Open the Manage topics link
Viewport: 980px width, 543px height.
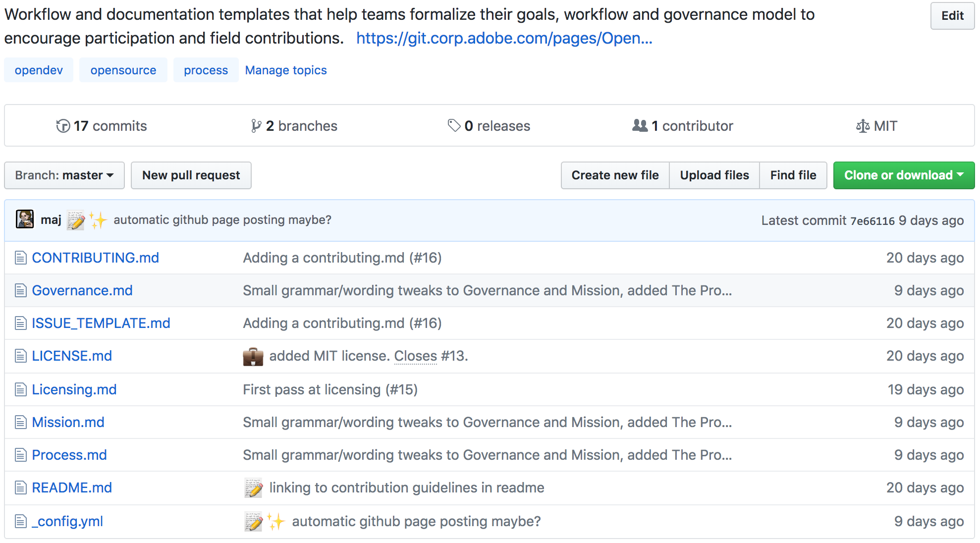click(286, 70)
